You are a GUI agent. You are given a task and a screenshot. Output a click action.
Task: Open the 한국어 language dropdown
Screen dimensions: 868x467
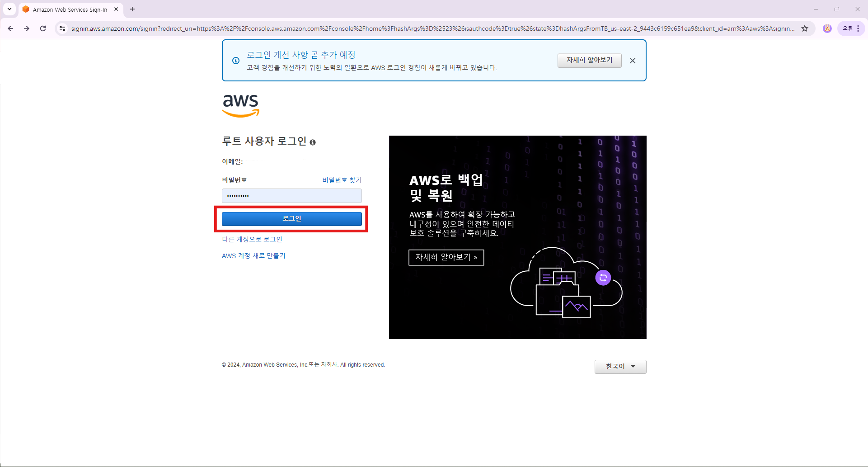(x=620, y=367)
